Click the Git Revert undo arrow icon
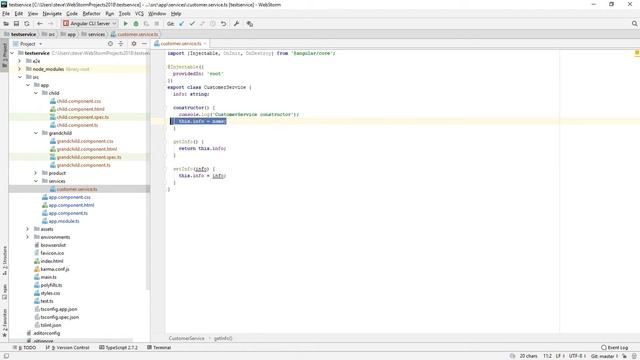The height and width of the screenshot is (360, 640). coord(224,24)
